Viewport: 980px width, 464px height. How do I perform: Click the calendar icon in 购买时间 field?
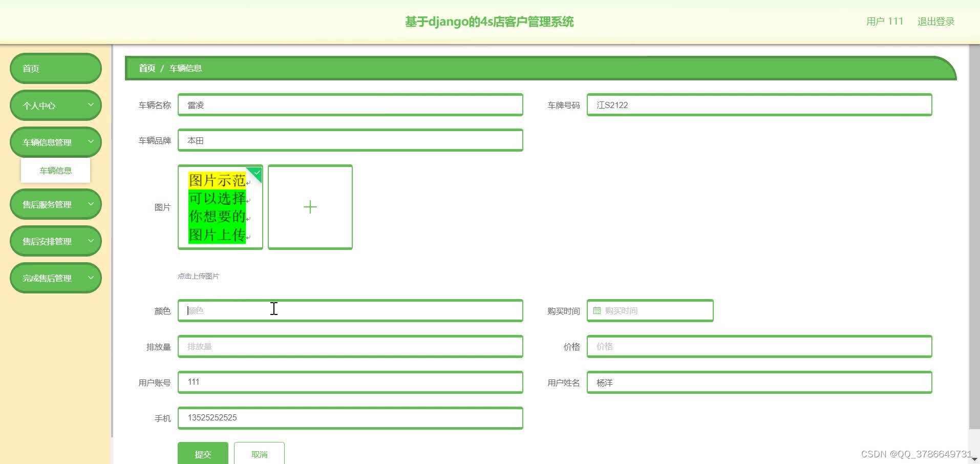point(596,310)
